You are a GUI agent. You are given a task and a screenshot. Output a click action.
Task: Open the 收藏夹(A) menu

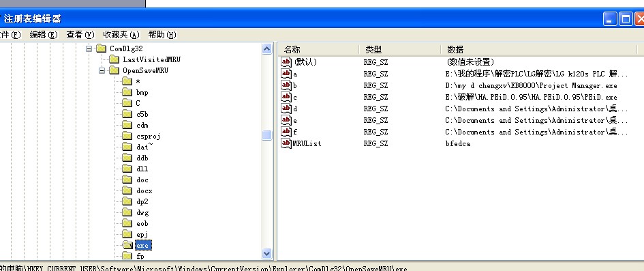click(121, 35)
